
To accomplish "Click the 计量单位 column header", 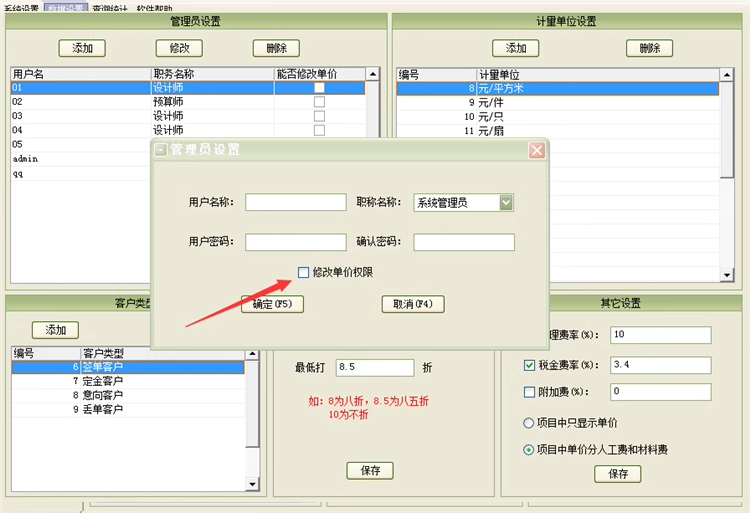I will (597, 75).
